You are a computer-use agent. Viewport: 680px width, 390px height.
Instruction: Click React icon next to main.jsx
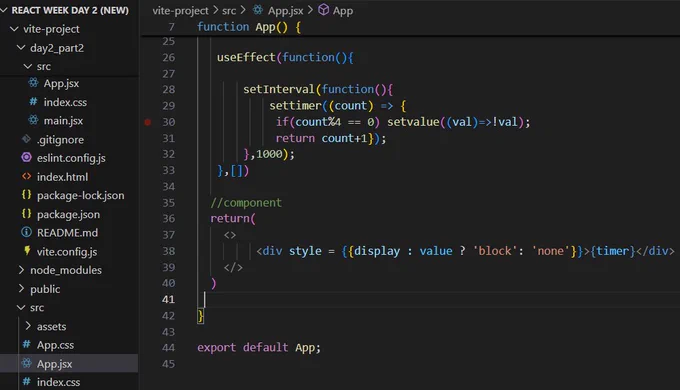point(33,120)
